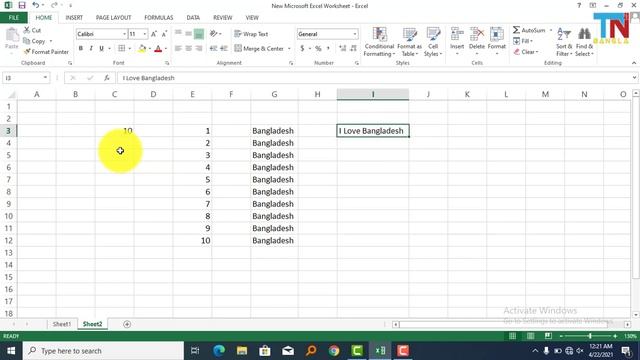Cut the selected cell contents
640x360 pixels.
point(32,30)
